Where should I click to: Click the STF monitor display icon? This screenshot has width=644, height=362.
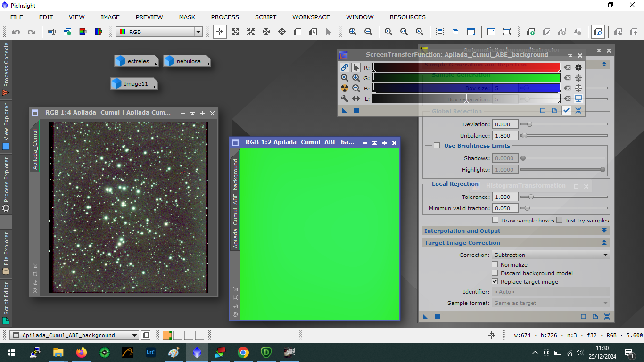(x=578, y=99)
